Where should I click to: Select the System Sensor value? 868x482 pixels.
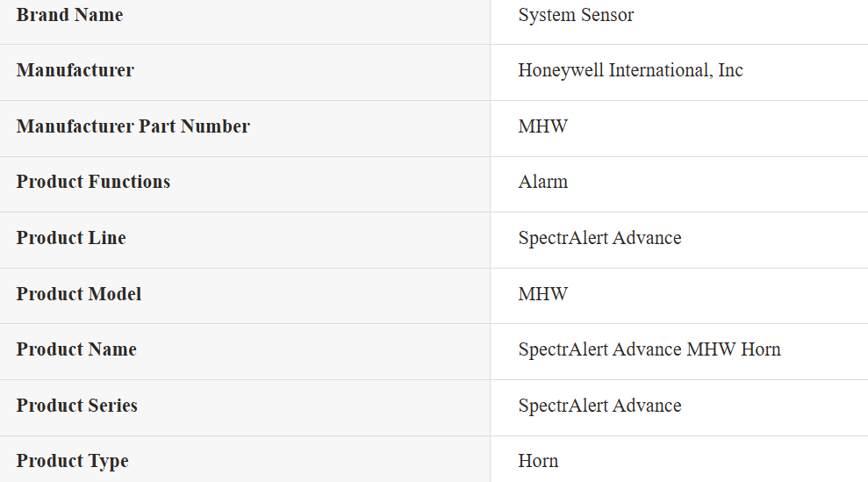pos(576,16)
